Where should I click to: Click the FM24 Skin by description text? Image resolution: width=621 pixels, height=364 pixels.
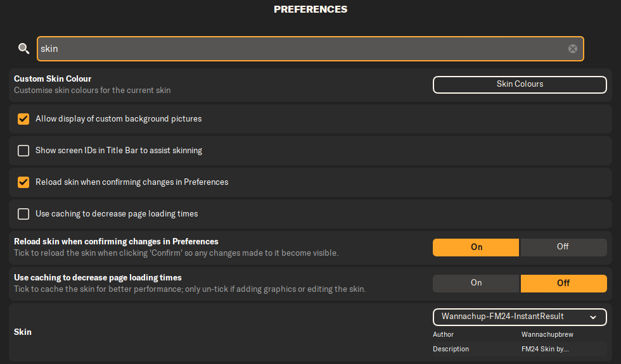545,349
